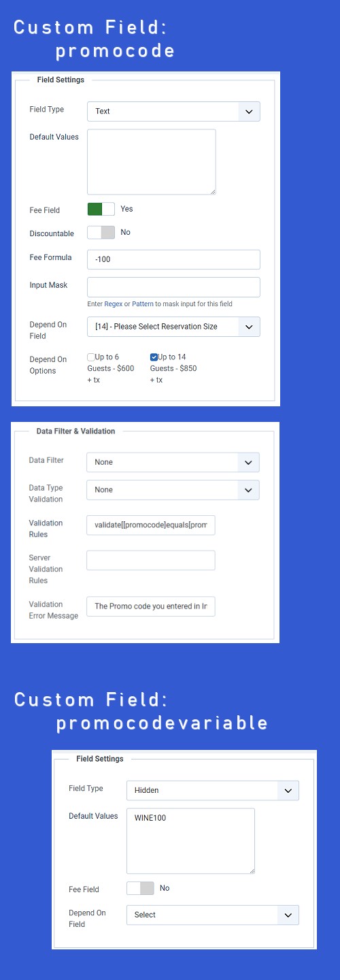Click the empty Input Mask field
340x980 pixels.
pos(173,287)
